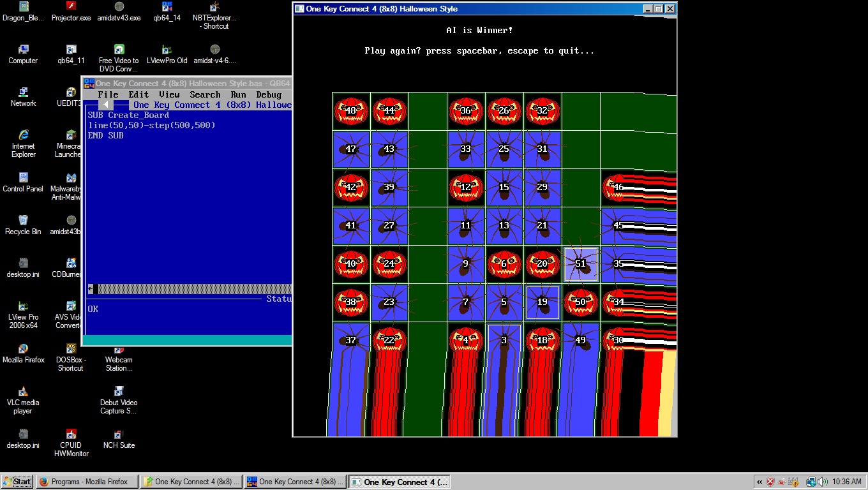Viewport: 868px width, 490px height.
Task: Open Internet Explorer desktop shortcut
Action: pos(23,135)
